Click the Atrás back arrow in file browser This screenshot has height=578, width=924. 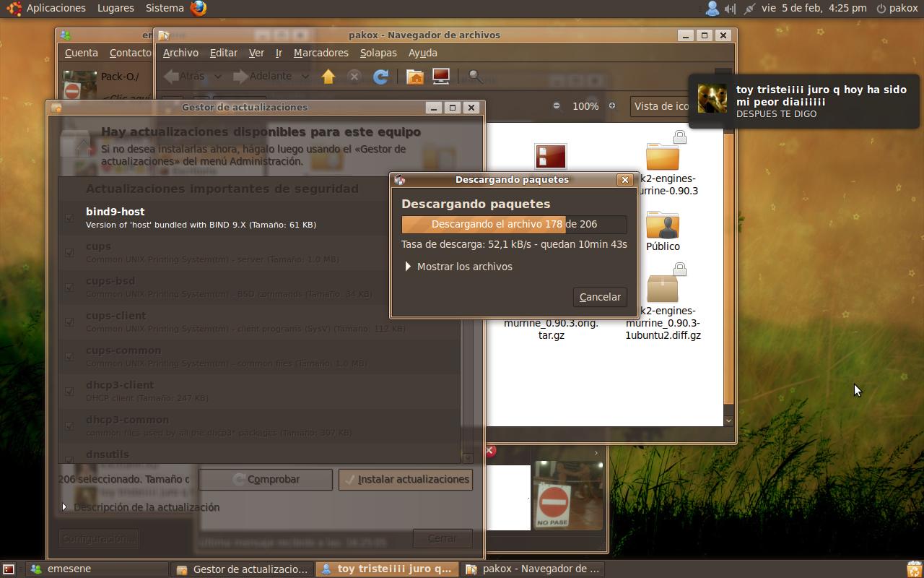tap(171, 76)
